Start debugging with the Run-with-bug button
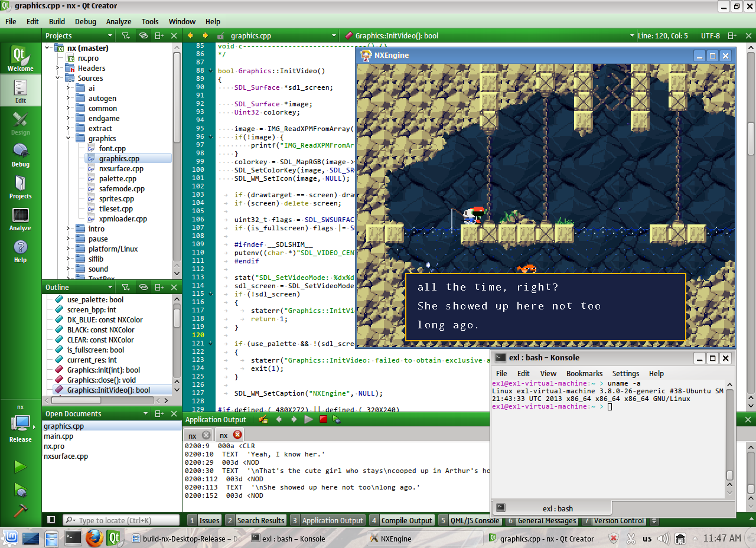This screenshot has width=756, height=548. click(x=21, y=490)
